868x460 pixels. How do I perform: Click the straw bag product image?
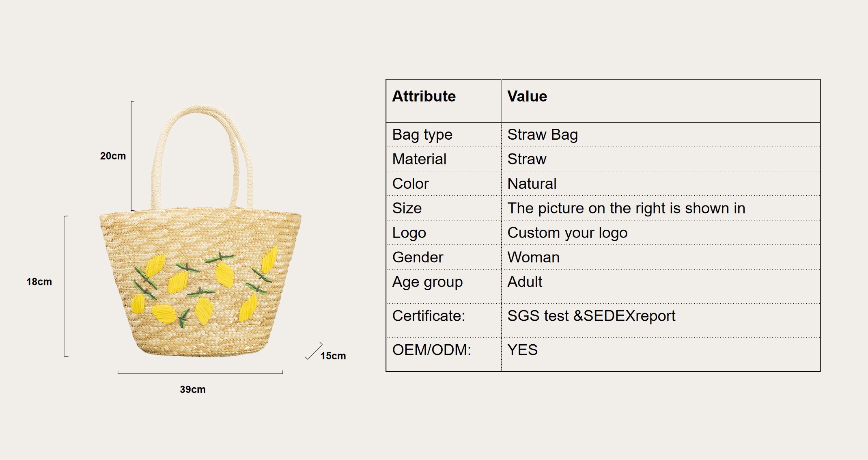click(x=200, y=231)
